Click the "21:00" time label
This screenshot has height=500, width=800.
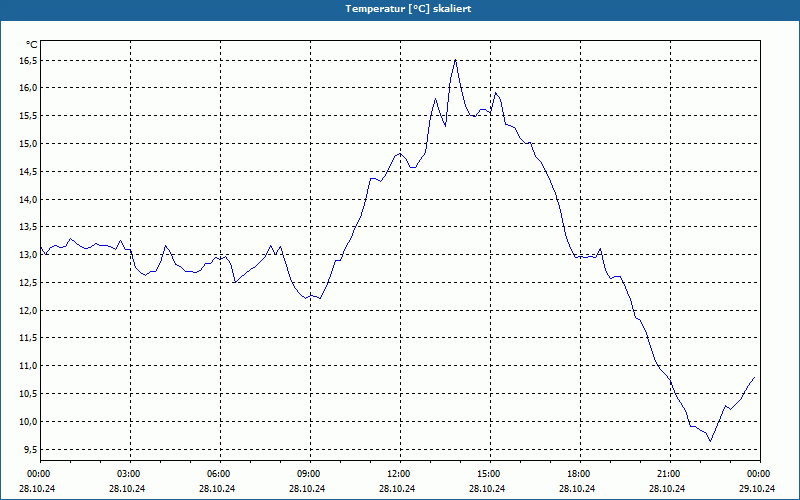[x=670, y=474]
